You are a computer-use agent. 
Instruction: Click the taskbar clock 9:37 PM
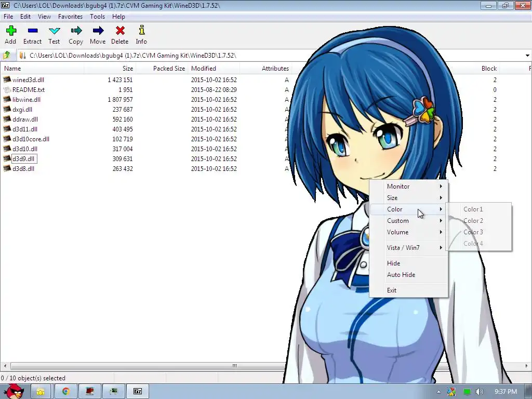pos(506,392)
